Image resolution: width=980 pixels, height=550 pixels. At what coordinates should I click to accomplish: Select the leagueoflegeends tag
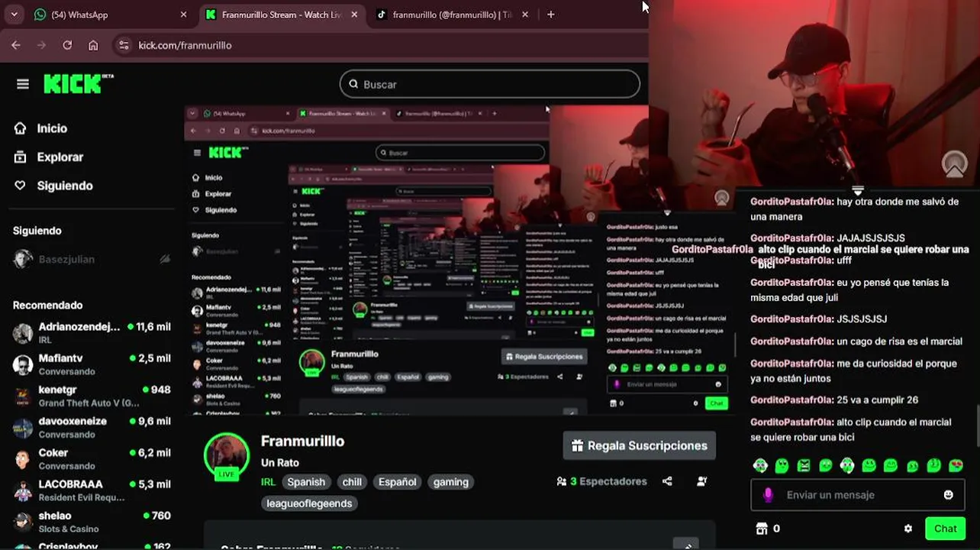coord(309,503)
